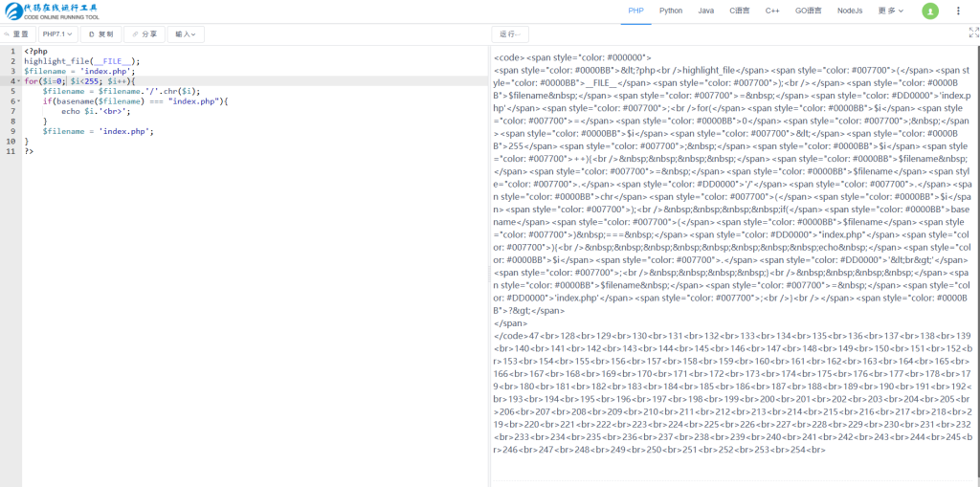Select the C++ language tab
Screen dimensions: 980x487
point(772,11)
